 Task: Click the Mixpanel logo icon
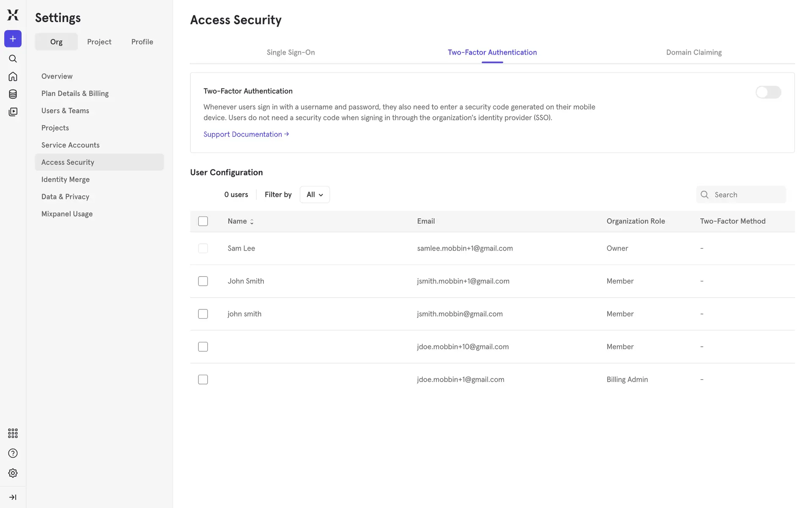pyautogui.click(x=13, y=15)
